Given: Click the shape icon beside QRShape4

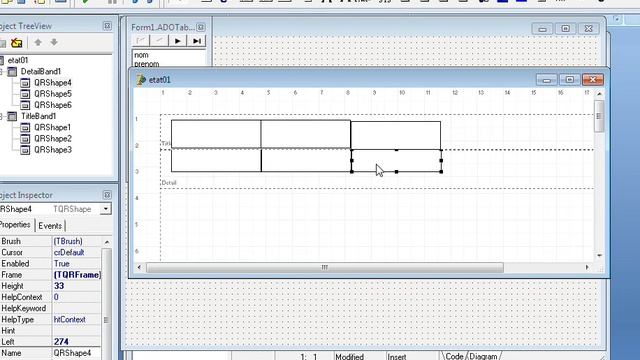Looking at the screenshot, I should 25,83.
